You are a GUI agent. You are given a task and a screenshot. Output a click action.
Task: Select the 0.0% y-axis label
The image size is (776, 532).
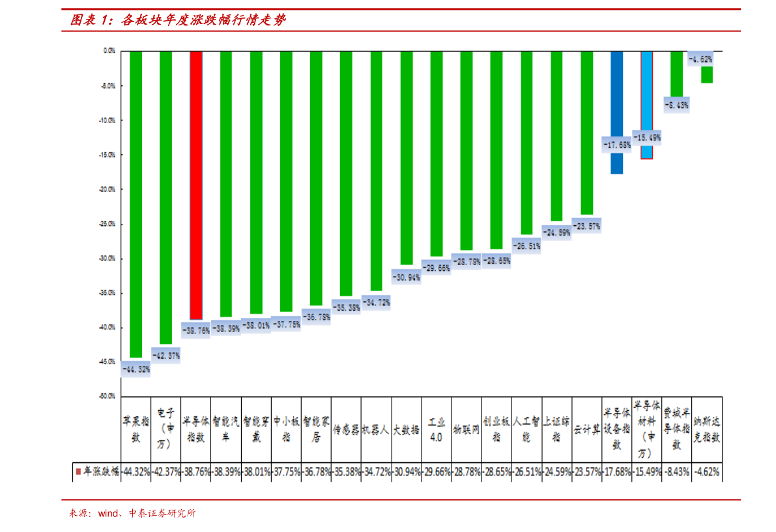[109, 51]
